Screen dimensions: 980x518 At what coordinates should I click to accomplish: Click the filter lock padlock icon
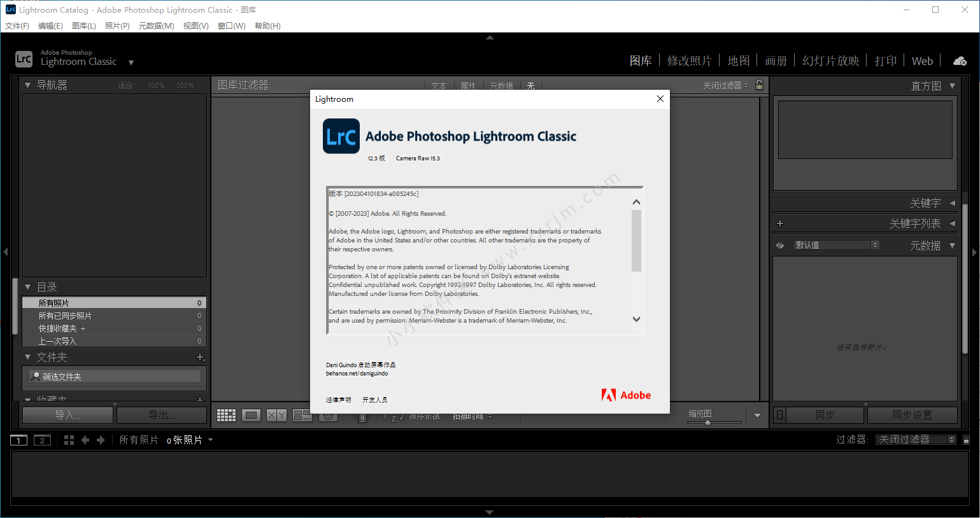click(x=759, y=85)
